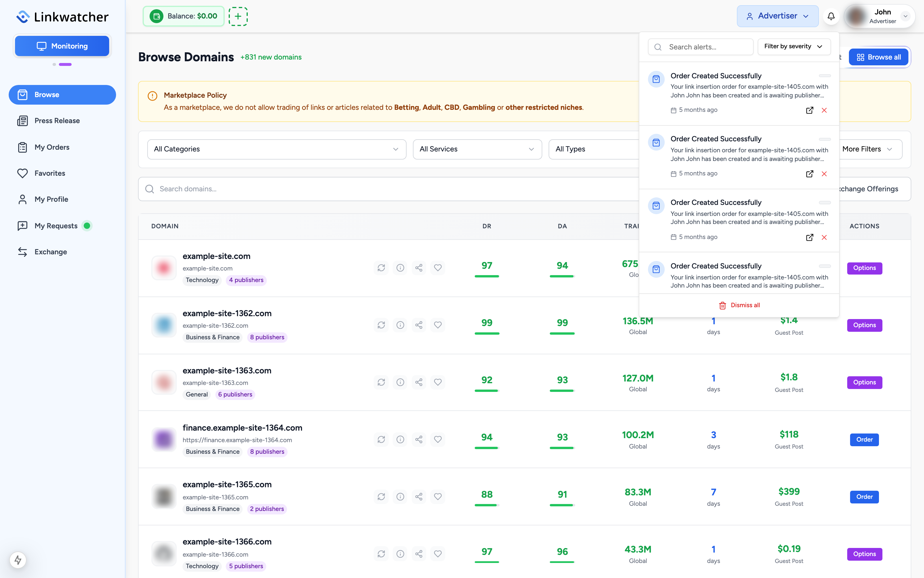
Task: Favorite example-site-1363.com with heart icon
Action: [x=438, y=382]
